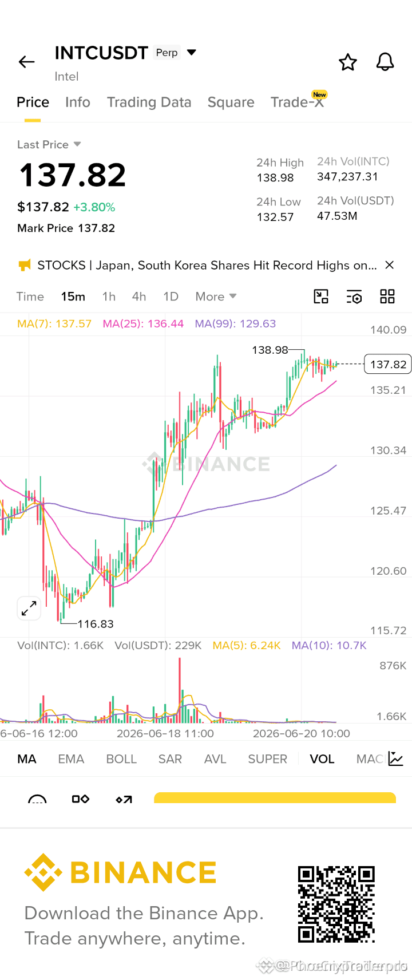Dismiss the STOCKS news banner
The image size is (412, 980).
(390, 265)
